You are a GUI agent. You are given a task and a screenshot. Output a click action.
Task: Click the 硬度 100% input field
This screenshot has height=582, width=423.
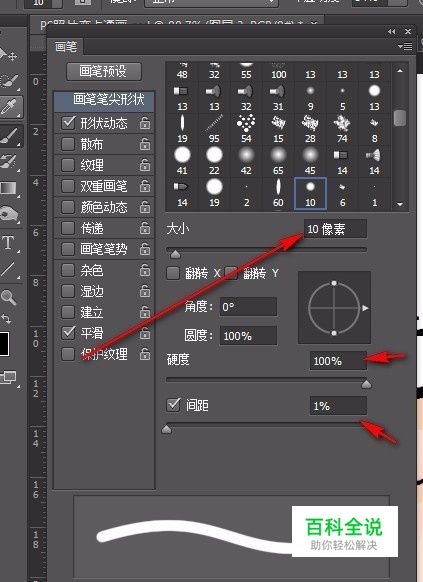[338, 360]
